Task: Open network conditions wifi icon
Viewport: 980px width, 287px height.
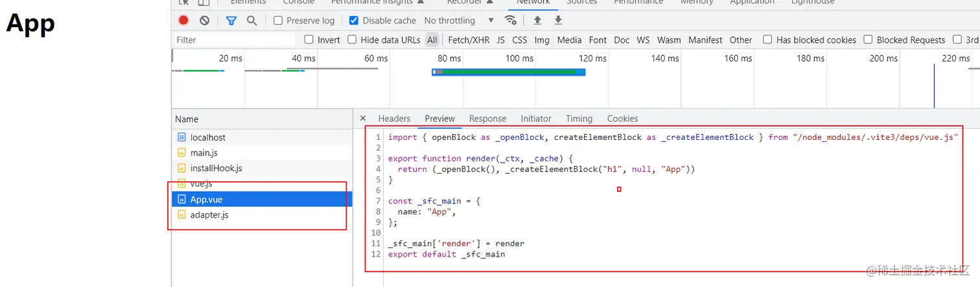Action: click(511, 21)
